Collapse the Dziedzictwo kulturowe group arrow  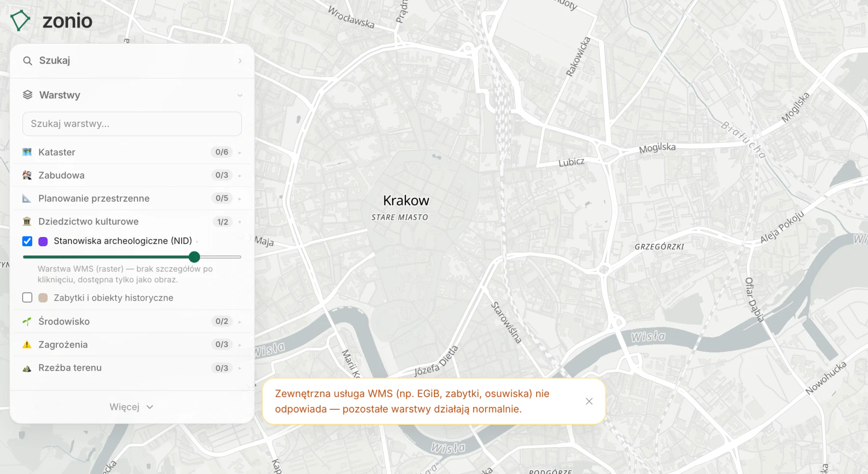240,222
